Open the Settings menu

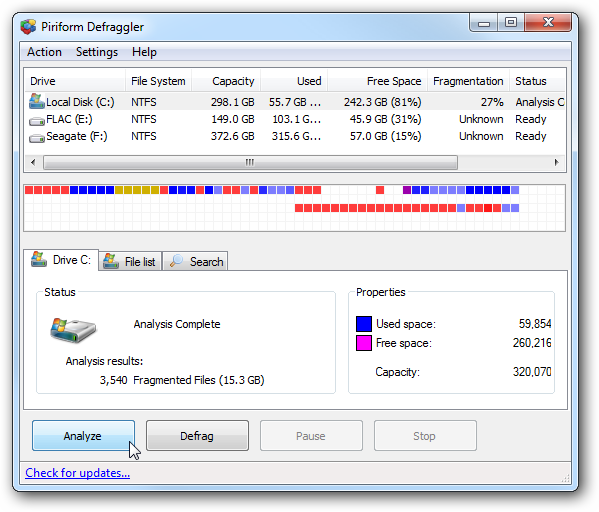coord(97,52)
